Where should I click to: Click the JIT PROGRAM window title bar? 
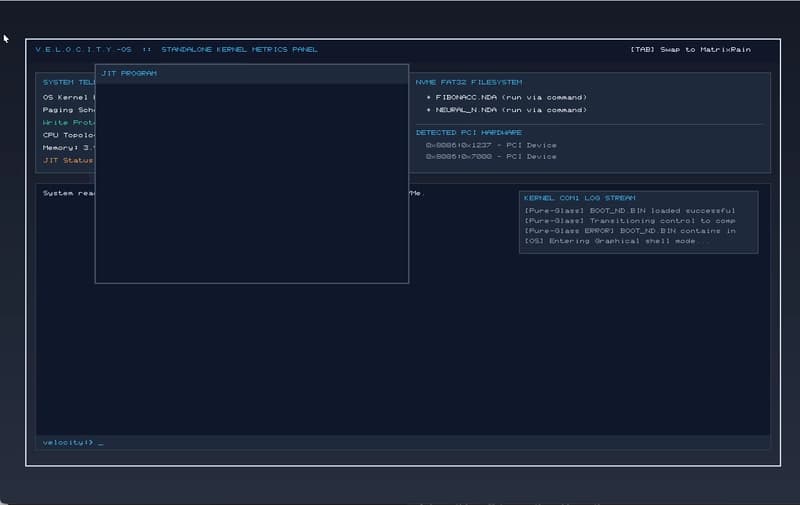click(252, 73)
